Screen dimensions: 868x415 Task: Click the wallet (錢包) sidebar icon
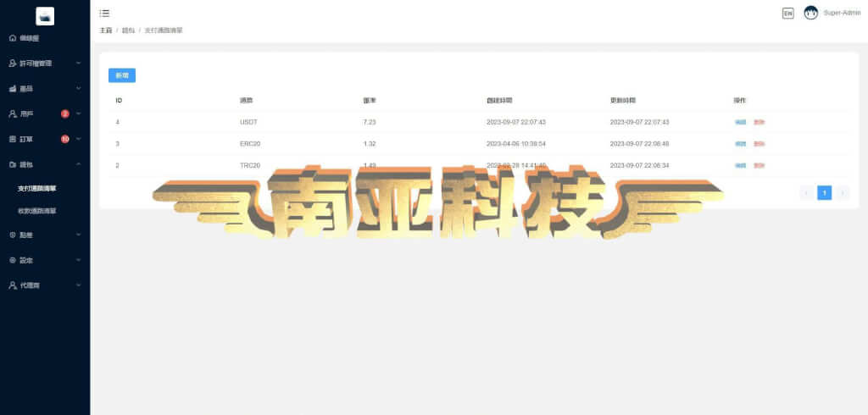pos(13,164)
